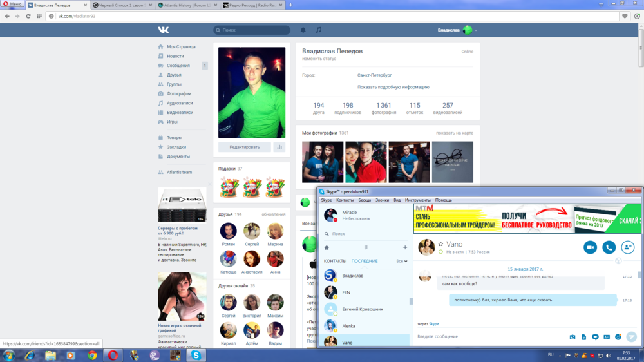Open the Opera Меню button
This screenshot has height=362, width=644.
12,4
